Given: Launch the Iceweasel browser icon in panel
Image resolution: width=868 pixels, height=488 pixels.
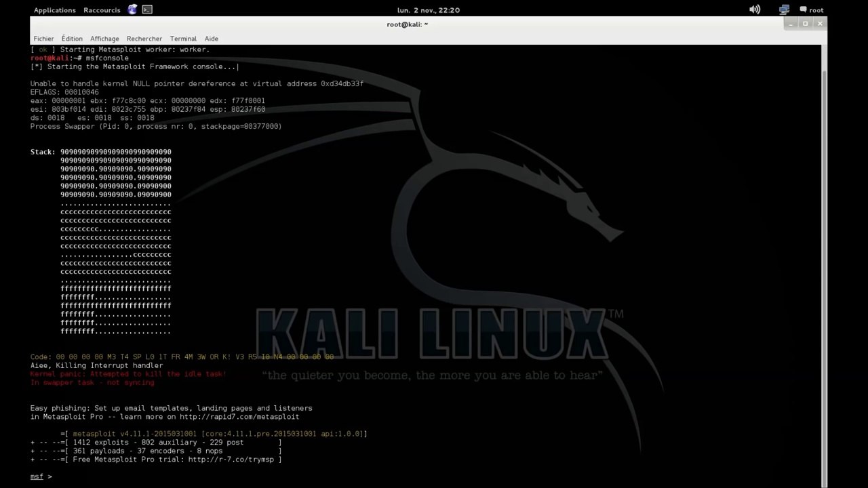Looking at the screenshot, I should pos(132,9).
